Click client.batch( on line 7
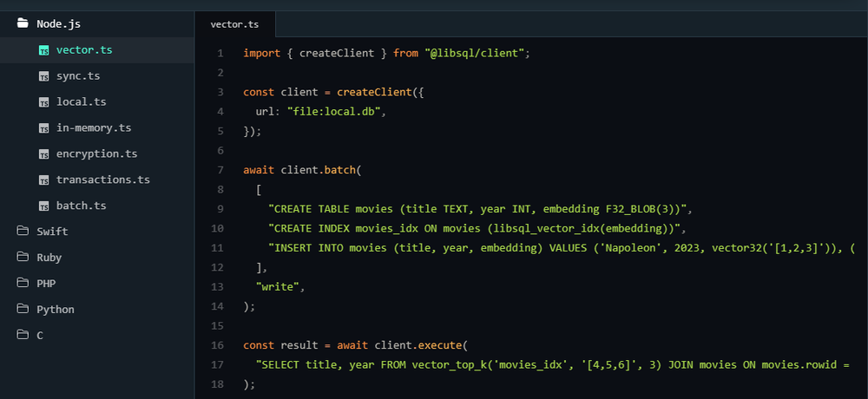 point(320,170)
